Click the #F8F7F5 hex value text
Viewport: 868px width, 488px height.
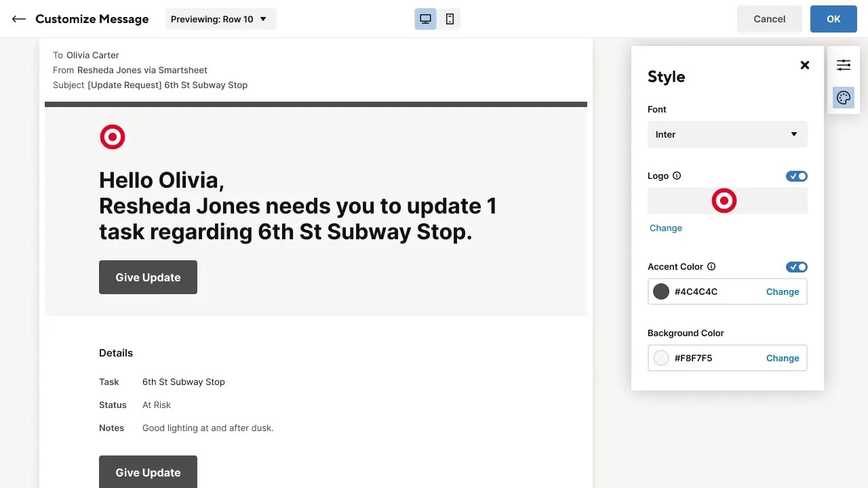click(x=693, y=358)
